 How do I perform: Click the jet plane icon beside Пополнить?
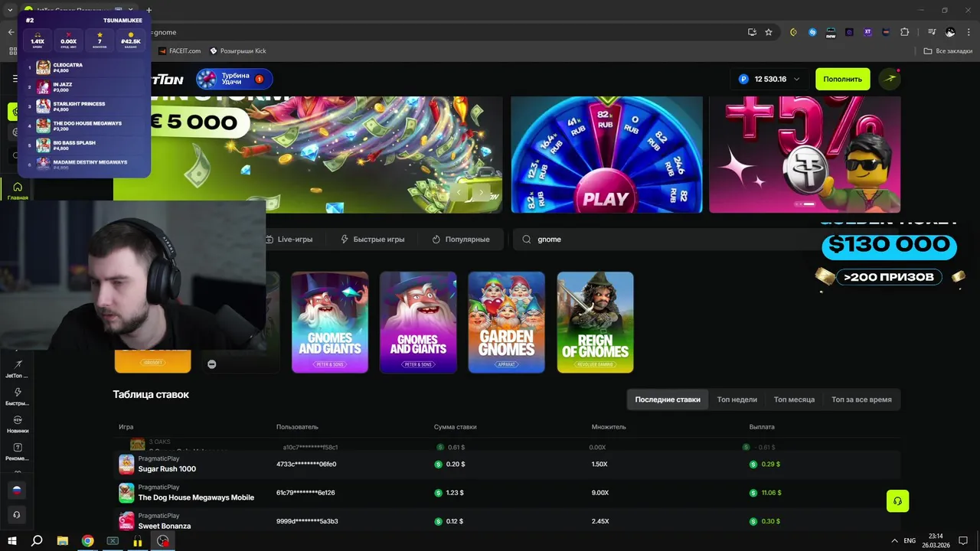tap(889, 79)
